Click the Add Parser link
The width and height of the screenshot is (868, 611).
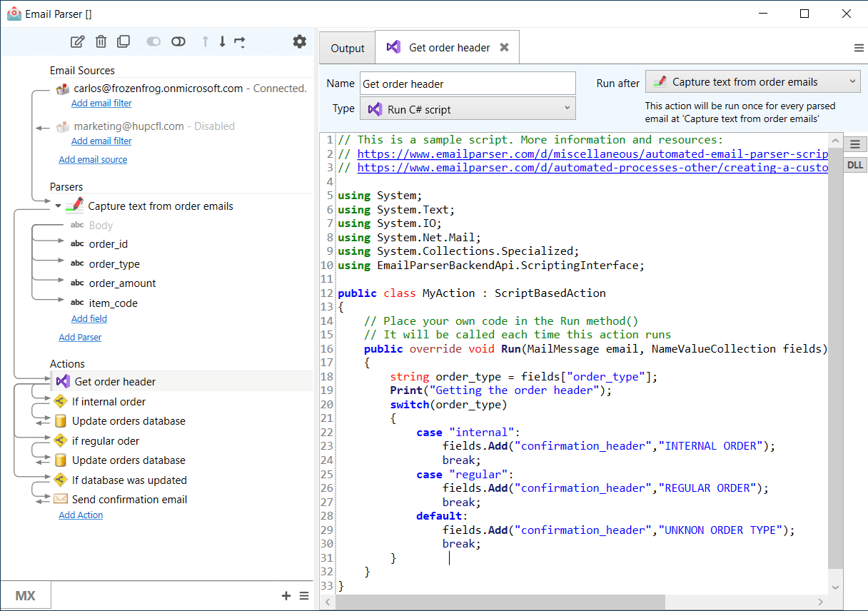click(80, 338)
